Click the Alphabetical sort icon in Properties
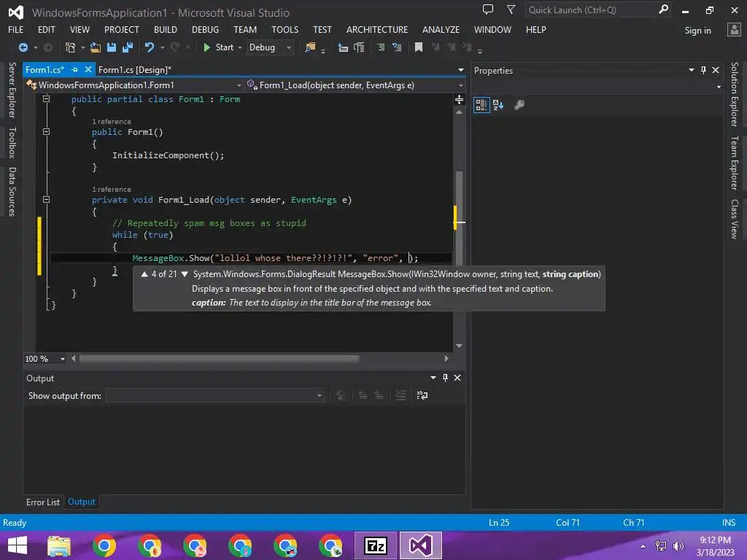Viewport: 747px width, 560px height. pyautogui.click(x=498, y=105)
